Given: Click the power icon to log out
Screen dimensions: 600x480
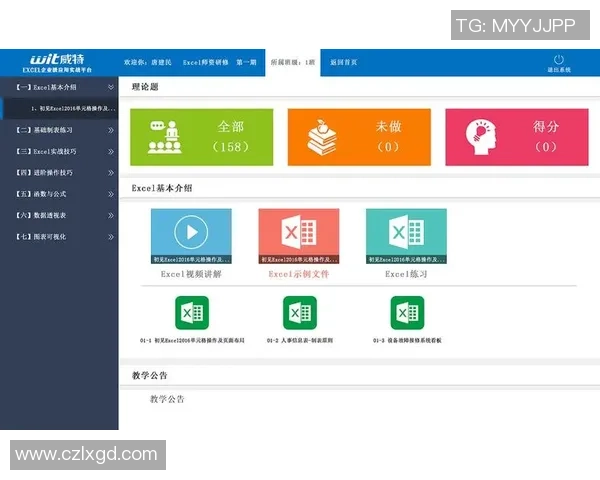Looking at the screenshot, I should (x=558, y=60).
